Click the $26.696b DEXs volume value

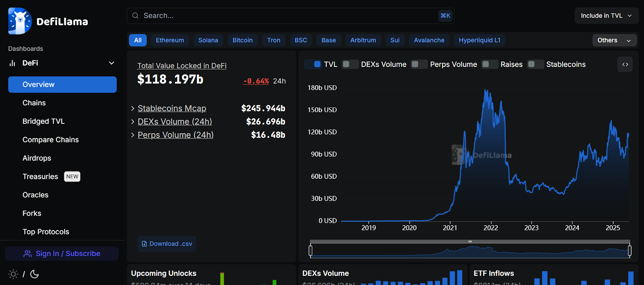pyautogui.click(x=266, y=122)
